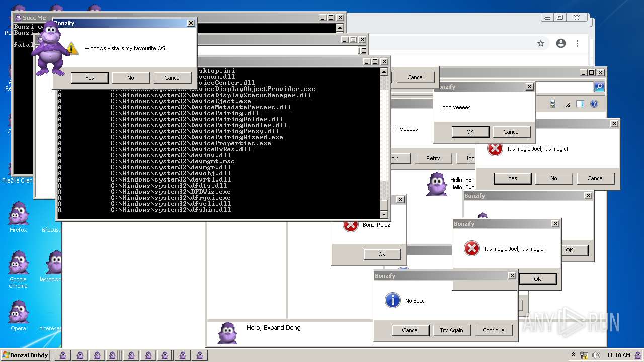Select the lastdown desktop icon
Screen dimensions: 644x362
[51, 266]
